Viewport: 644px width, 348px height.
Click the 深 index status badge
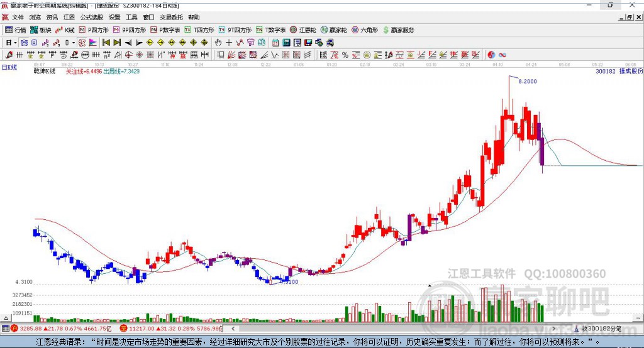pos(124,329)
